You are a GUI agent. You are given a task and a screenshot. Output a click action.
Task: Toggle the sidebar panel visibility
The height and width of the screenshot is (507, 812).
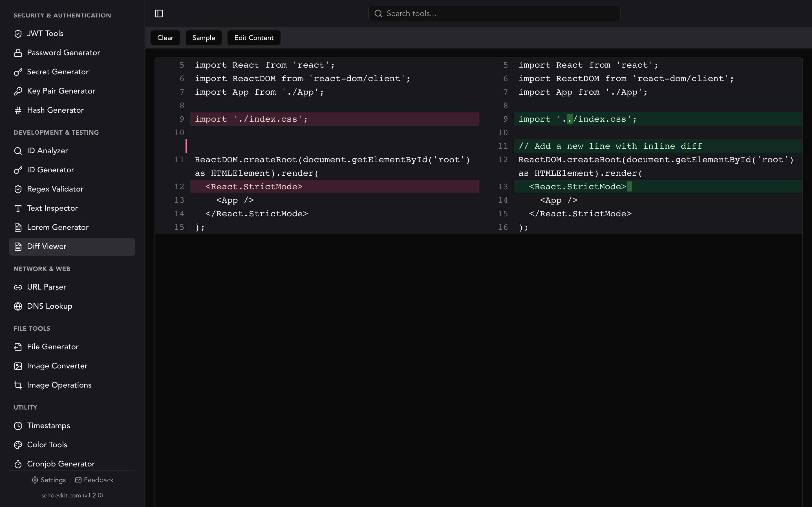159,14
